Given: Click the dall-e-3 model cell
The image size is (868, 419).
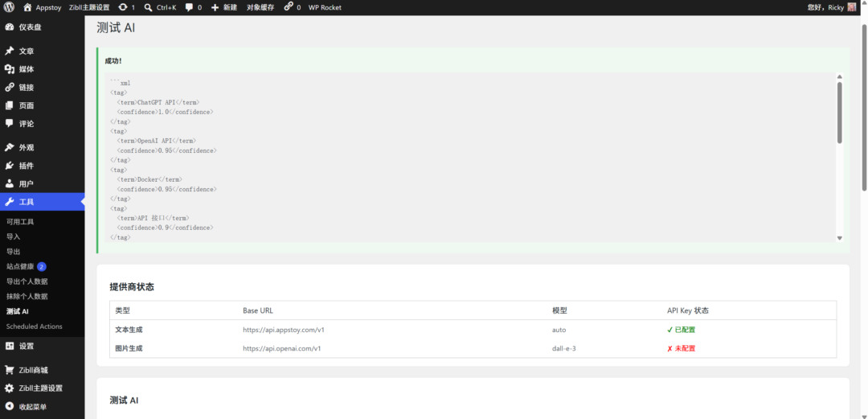Looking at the screenshot, I should 564,348.
